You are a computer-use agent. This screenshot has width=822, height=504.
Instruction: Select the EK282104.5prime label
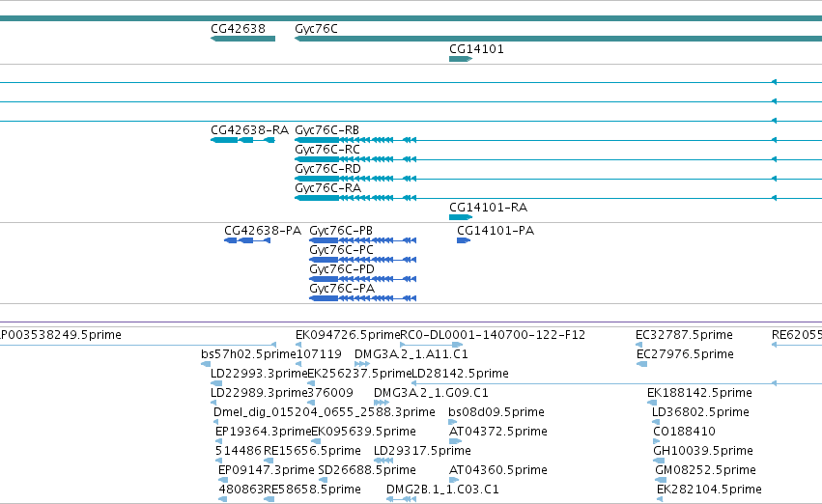(709, 490)
